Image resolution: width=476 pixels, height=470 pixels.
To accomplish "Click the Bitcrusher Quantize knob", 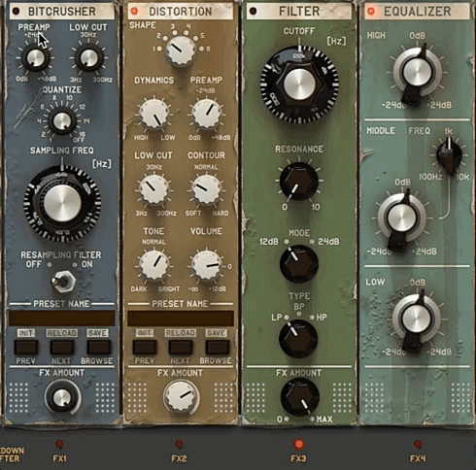I will [62, 121].
